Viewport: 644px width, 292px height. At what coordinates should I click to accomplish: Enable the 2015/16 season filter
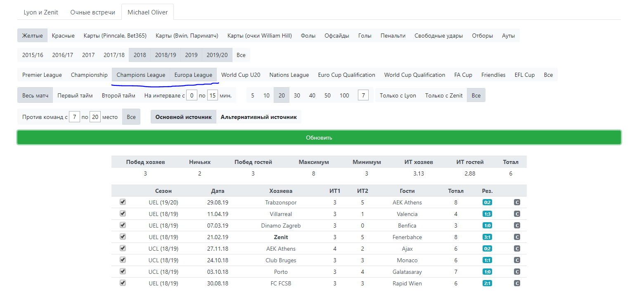(x=33, y=55)
